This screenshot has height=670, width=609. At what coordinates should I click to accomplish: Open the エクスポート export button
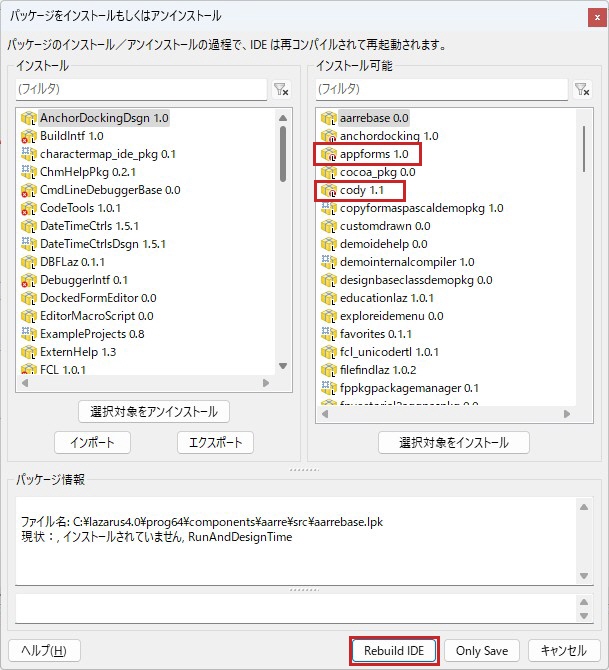pyautogui.click(x=215, y=442)
